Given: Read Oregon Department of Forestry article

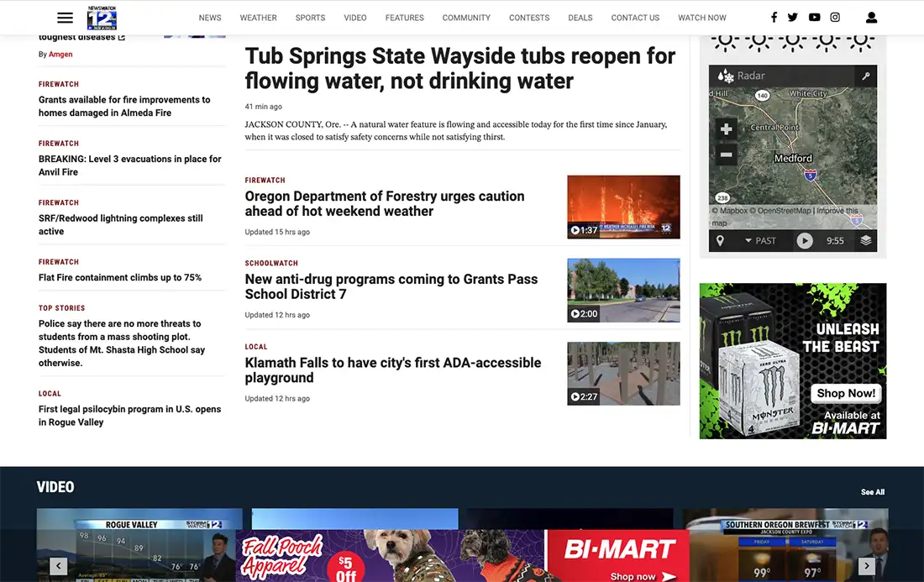Looking at the screenshot, I should pyautogui.click(x=384, y=203).
